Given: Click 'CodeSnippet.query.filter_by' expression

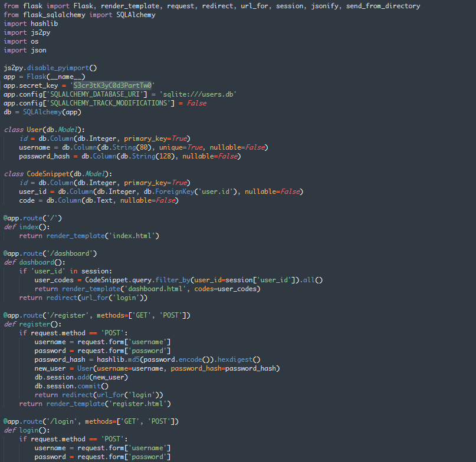Looking at the screenshot, I should (x=137, y=280).
